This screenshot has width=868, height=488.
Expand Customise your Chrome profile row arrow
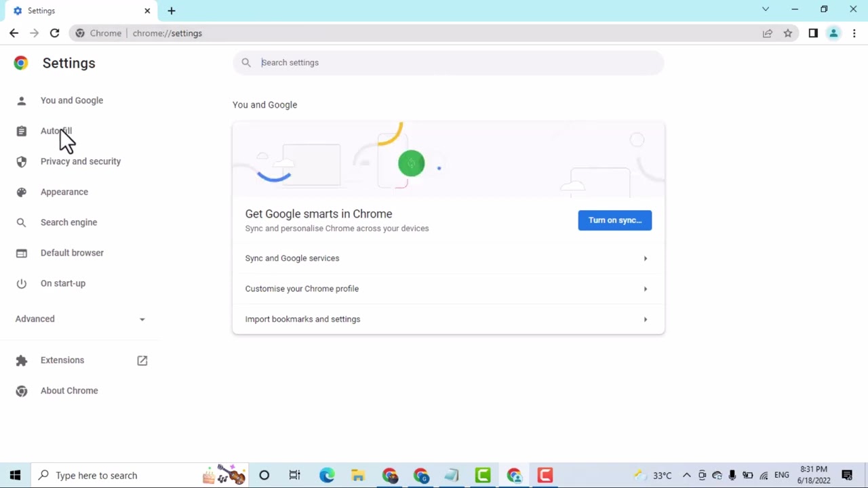click(645, 289)
